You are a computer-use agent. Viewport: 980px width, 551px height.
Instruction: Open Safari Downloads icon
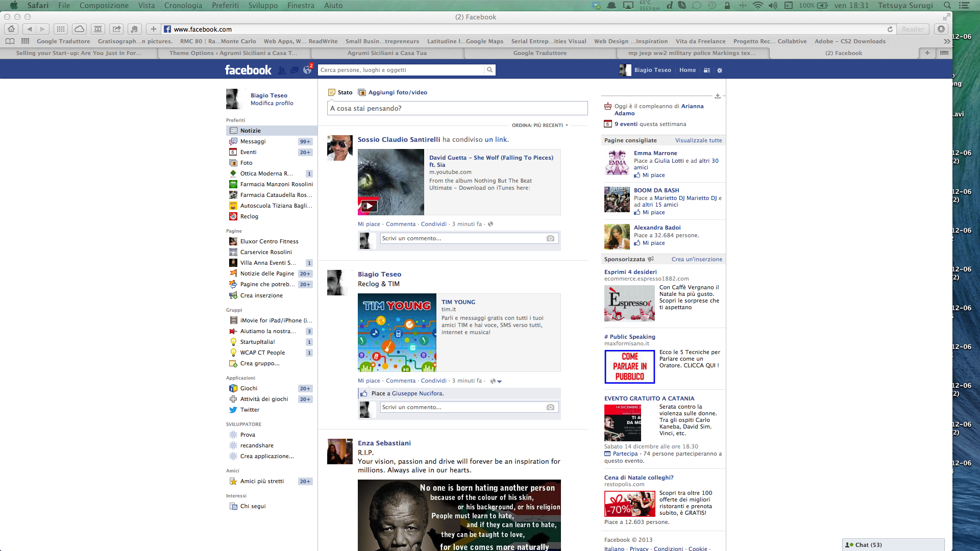coord(941,29)
